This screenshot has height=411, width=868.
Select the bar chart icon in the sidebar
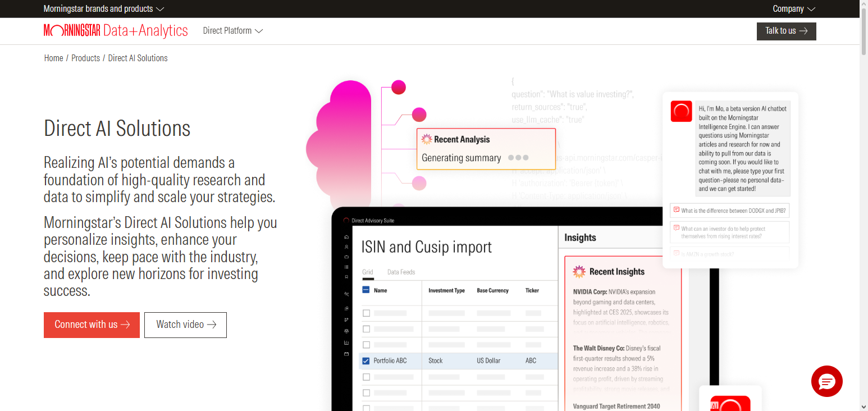[346, 341]
